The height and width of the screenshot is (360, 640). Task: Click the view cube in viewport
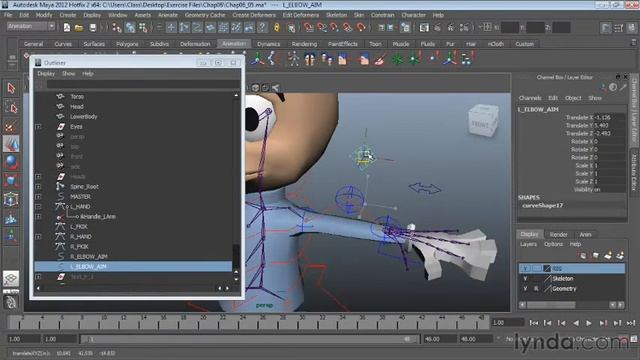point(483,120)
